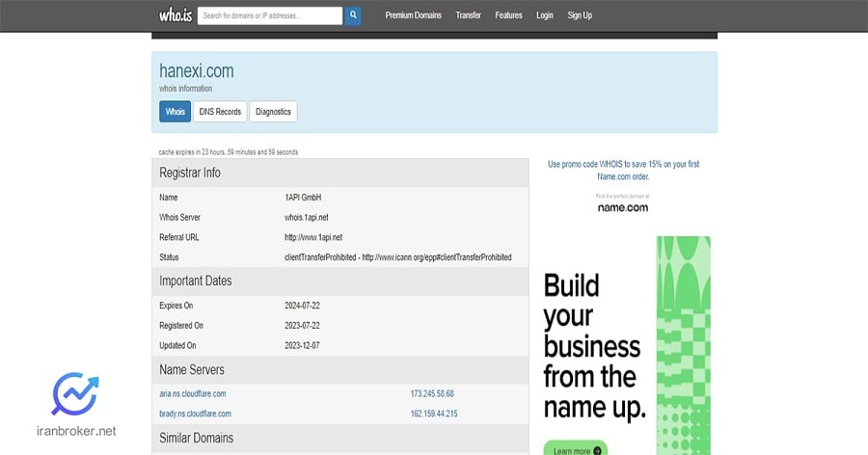Select registrar name 1API GmbH
Image resolution: width=868 pixels, height=455 pixels.
[x=303, y=197]
